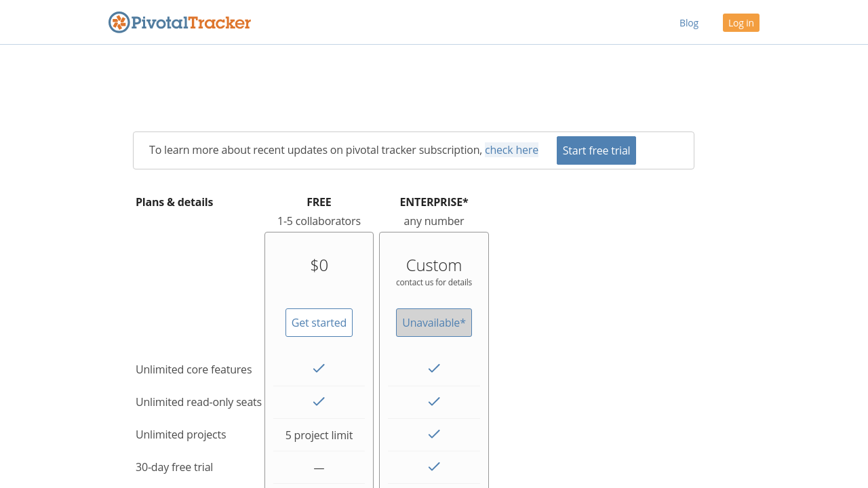Click Enterprise's Unlimited core features checkmark
Viewport: 868px width, 488px height.
tap(434, 368)
